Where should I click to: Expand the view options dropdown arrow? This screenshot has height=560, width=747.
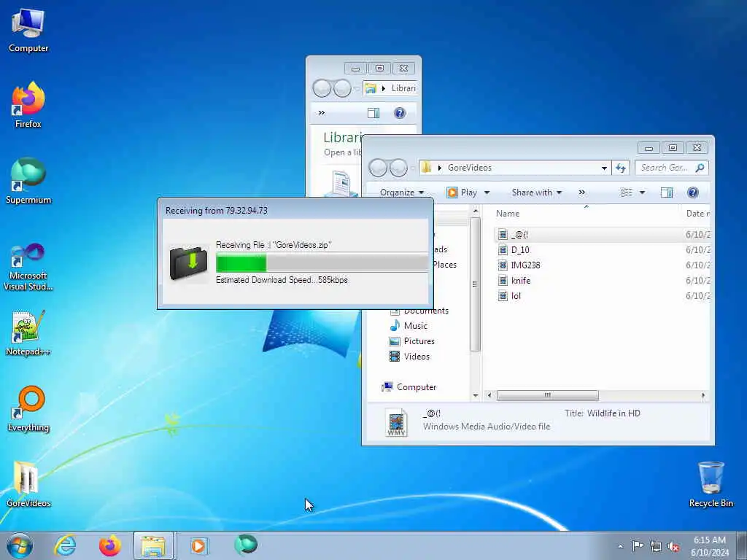click(642, 192)
